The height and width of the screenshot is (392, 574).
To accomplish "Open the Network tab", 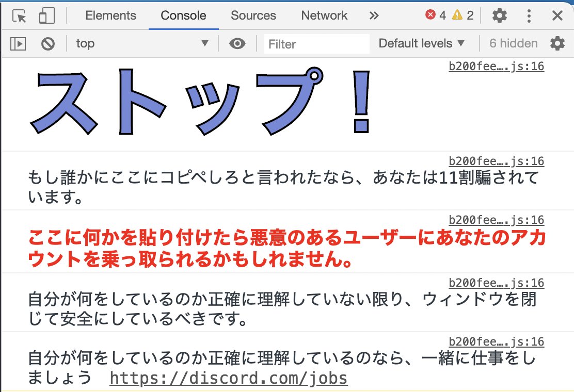I will 324,15.
